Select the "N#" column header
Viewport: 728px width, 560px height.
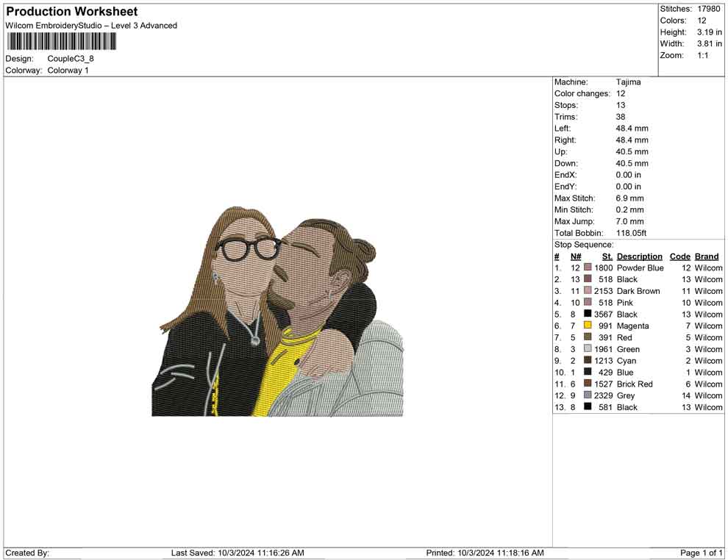[576, 256]
